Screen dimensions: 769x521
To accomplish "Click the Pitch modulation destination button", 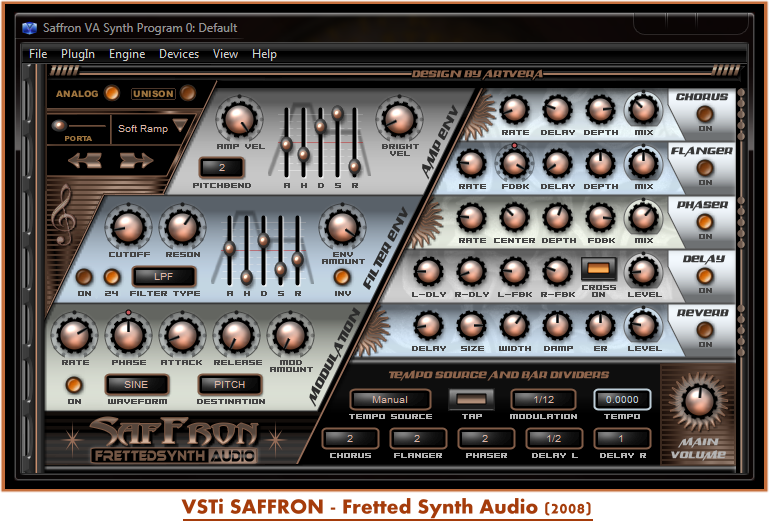I will tap(229, 385).
